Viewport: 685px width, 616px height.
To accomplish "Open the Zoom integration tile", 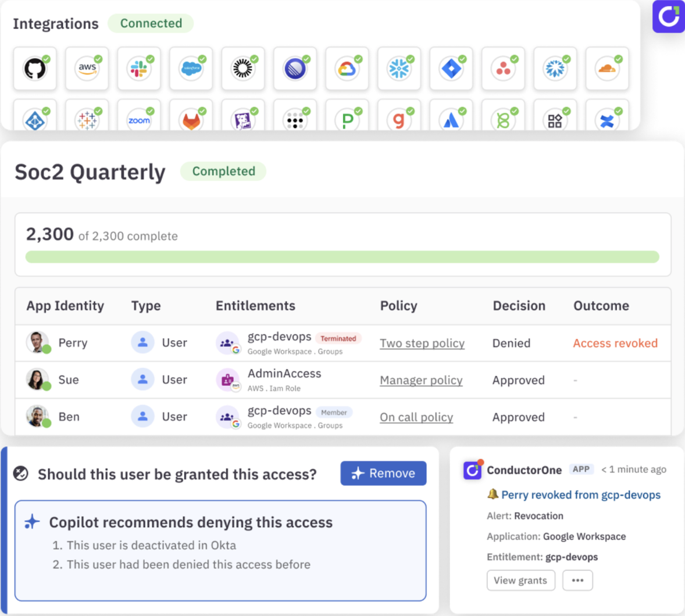I will 139,115.
